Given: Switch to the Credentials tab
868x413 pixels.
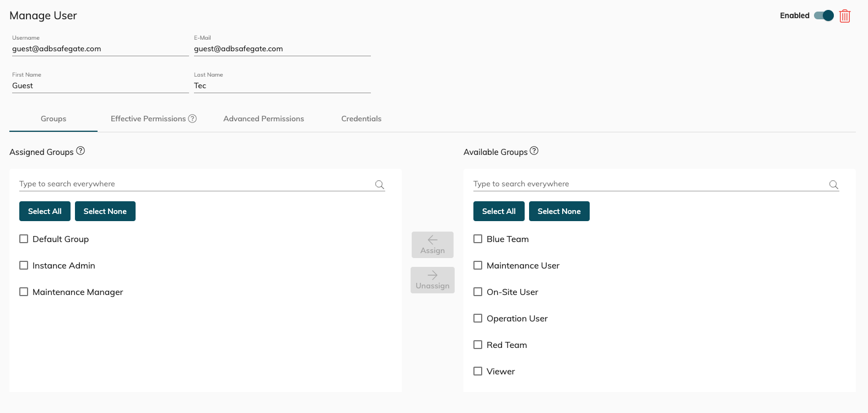Looking at the screenshot, I should click(361, 119).
